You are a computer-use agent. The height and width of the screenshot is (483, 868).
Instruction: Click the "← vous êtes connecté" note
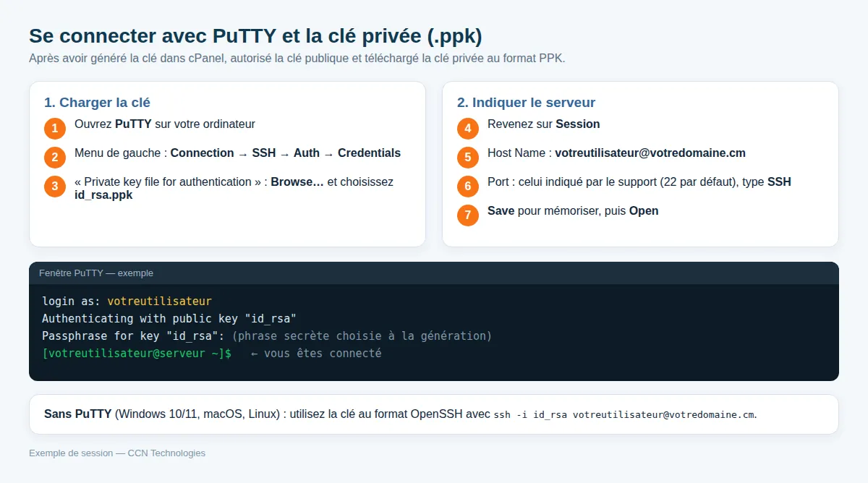pos(316,354)
